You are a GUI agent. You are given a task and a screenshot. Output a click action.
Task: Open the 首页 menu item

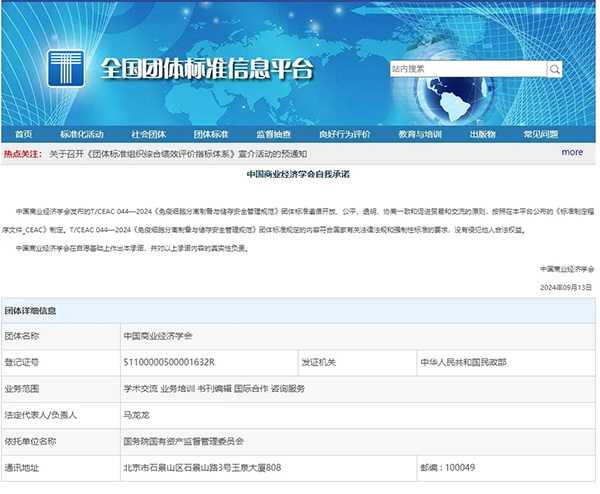coord(24,134)
